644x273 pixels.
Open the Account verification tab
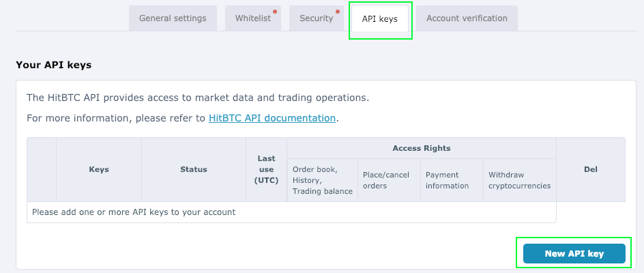click(x=467, y=18)
